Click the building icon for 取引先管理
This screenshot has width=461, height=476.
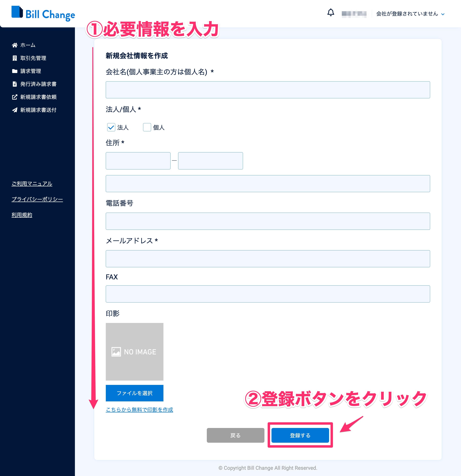pos(15,58)
